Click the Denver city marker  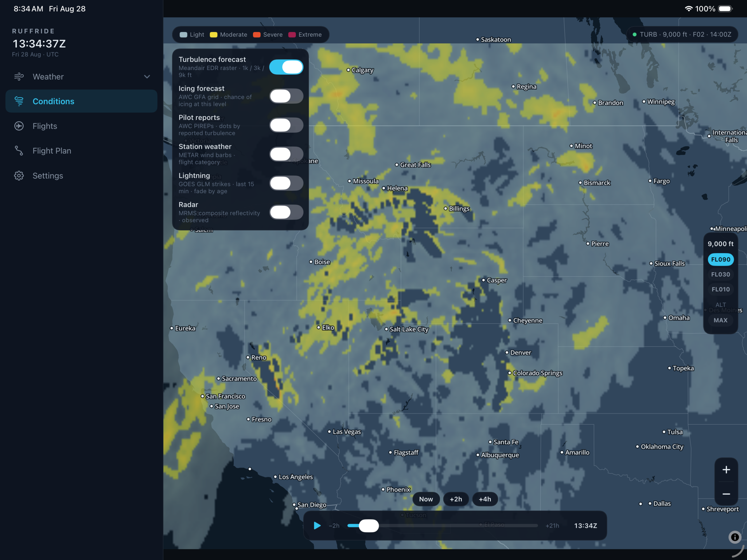click(x=507, y=352)
